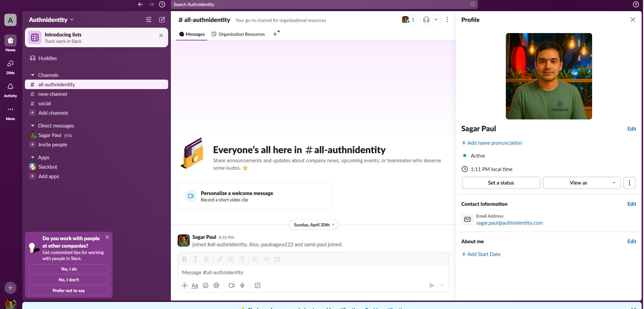
Task: Click the send message arrow
Action: coord(432,285)
